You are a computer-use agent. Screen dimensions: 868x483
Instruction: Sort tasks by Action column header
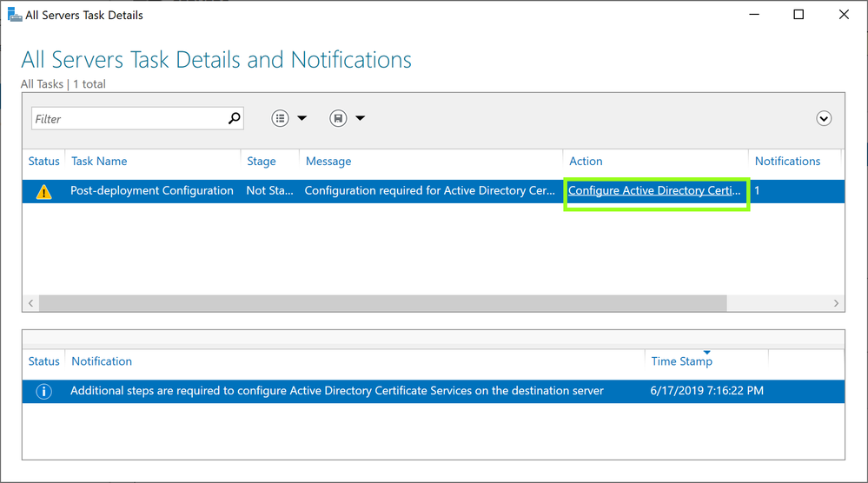point(586,161)
